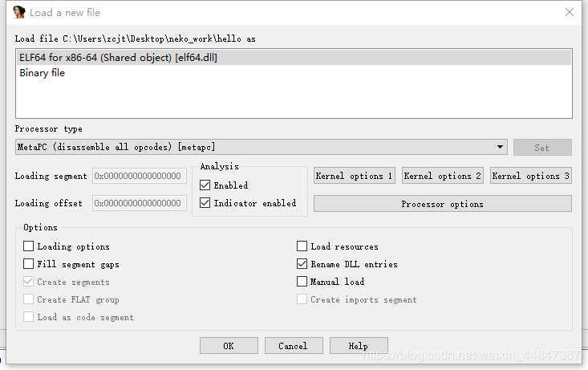Click the Loading segment input field
This screenshot has width=588, height=370.
pos(139,176)
